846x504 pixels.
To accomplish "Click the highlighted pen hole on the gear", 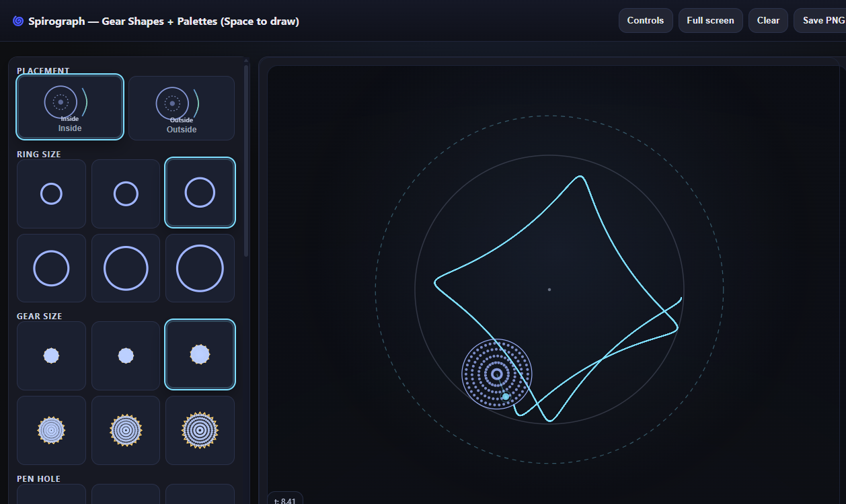I will (506, 396).
